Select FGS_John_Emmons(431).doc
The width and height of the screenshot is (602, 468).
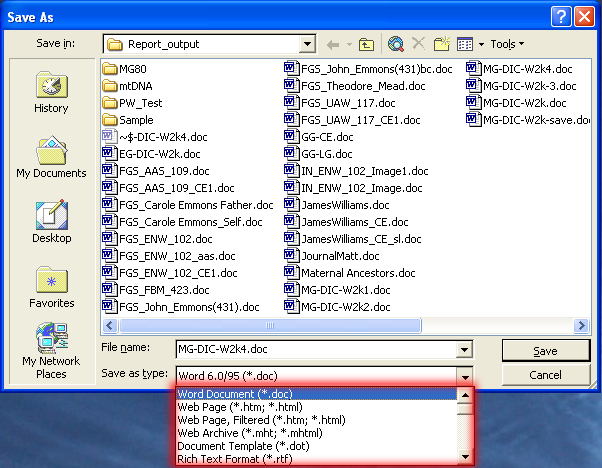(x=181, y=307)
